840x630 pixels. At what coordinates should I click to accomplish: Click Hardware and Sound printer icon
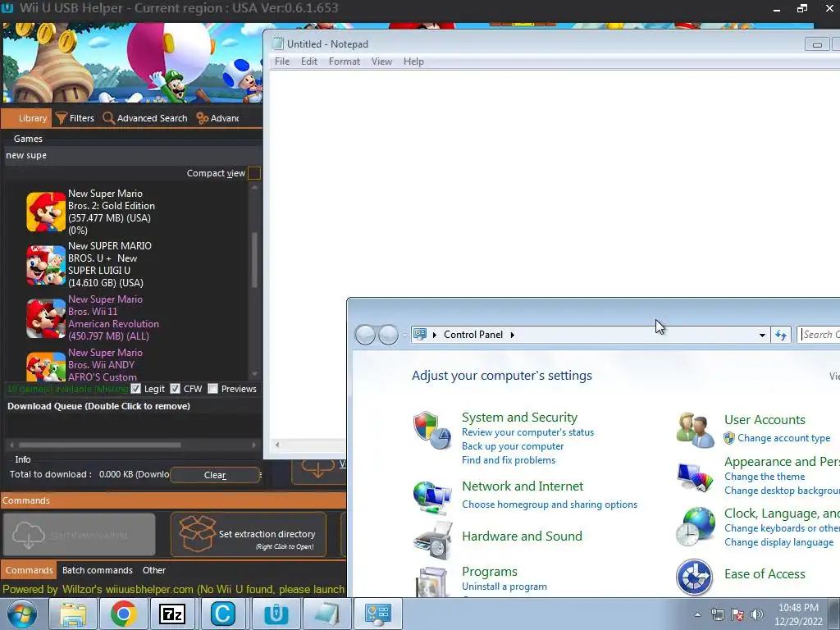coord(433,540)
